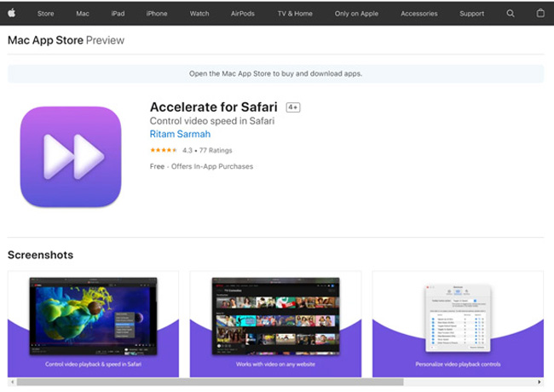Viewport: 554px width, 392px height.
Task: Click the Control video speed in Safari subtitle
Action: (212, 121)
